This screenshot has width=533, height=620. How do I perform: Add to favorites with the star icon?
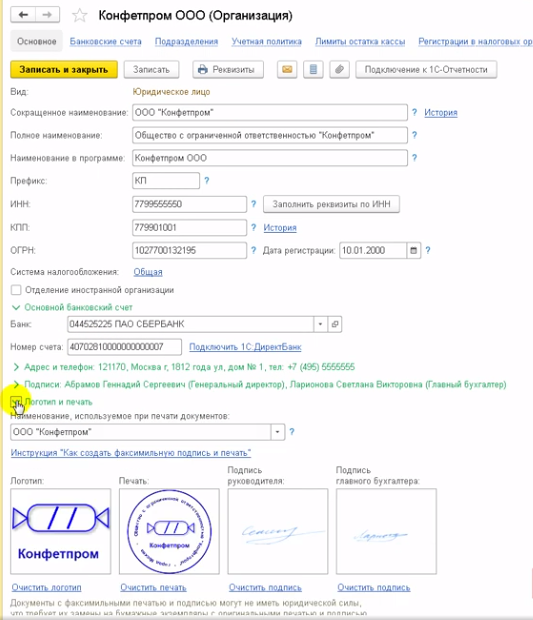click(79, 15)
